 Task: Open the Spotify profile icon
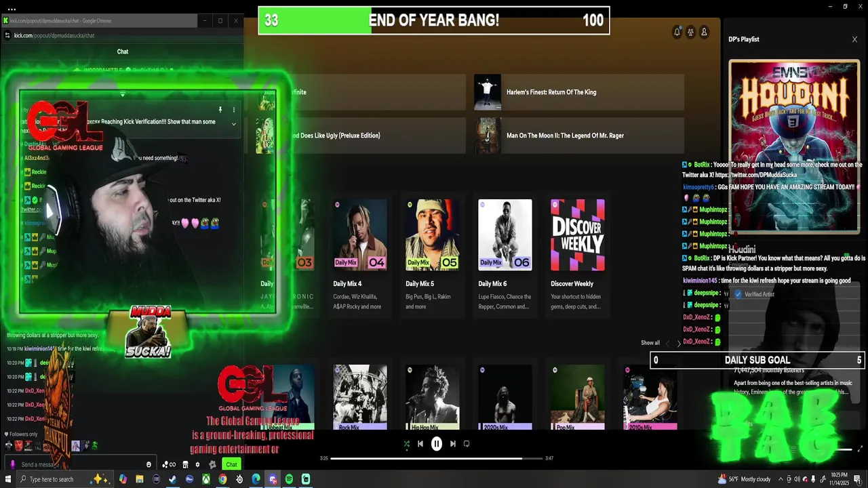click(x=704, y=32)
